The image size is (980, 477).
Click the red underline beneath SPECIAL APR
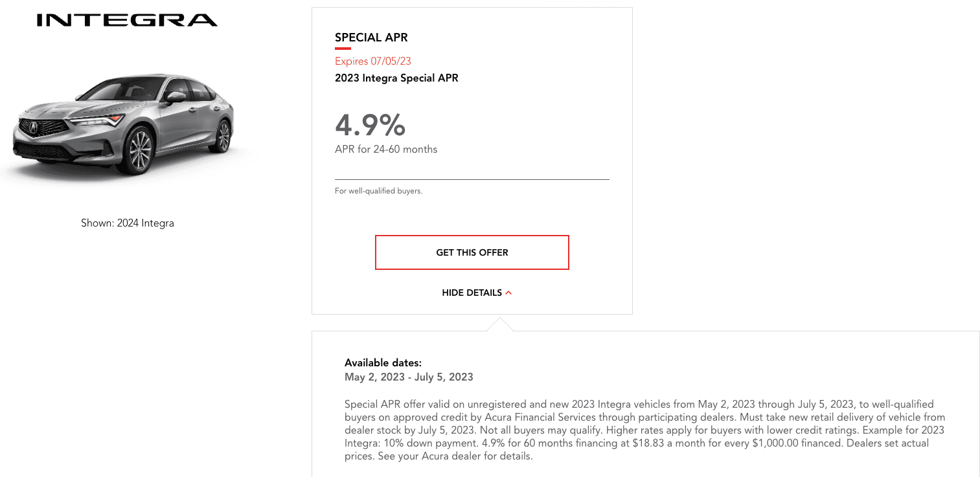pos(343,49)
